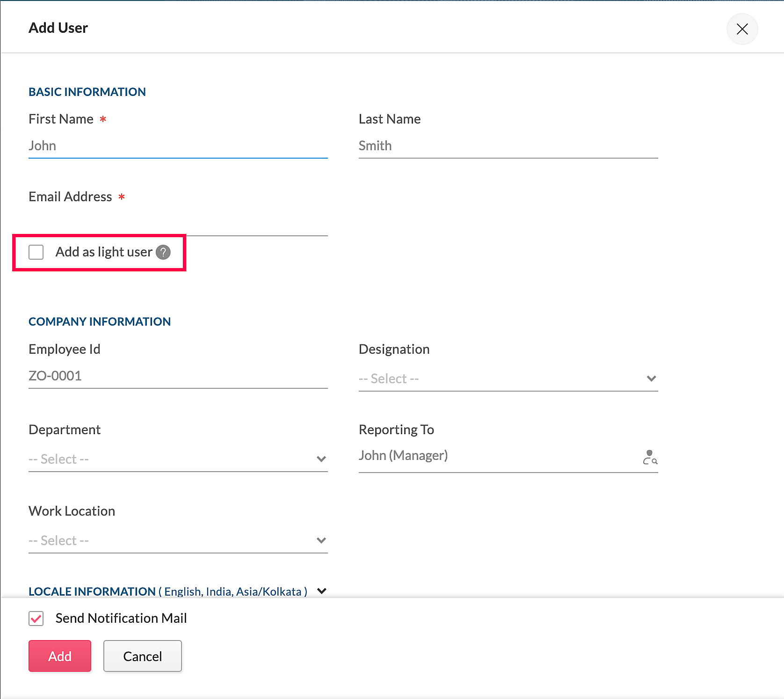Click the Send Notification Mail label

(121, 619)
